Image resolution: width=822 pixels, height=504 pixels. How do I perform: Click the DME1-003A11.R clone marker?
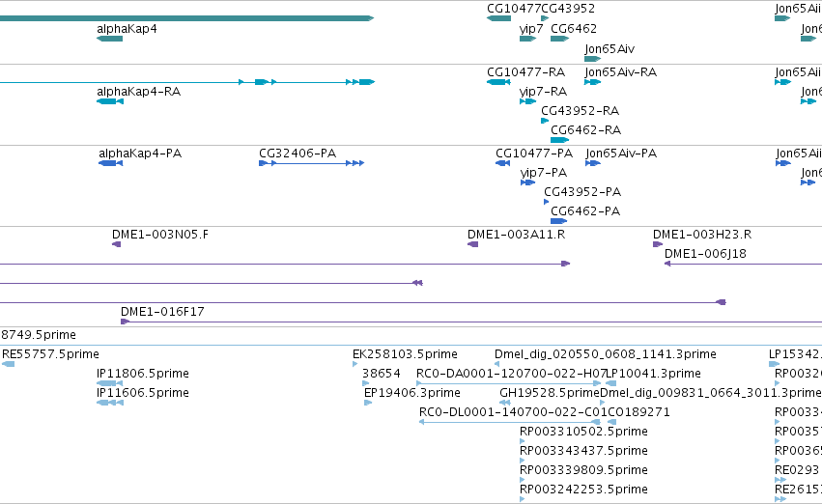(473, 244)
